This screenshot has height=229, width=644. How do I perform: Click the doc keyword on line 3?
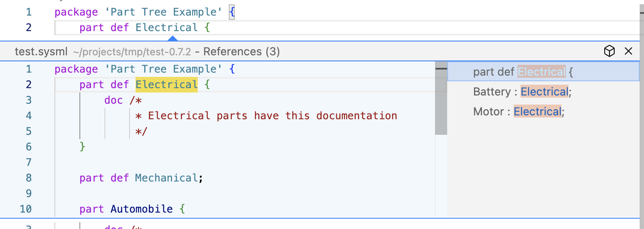(x=114, y=100)
